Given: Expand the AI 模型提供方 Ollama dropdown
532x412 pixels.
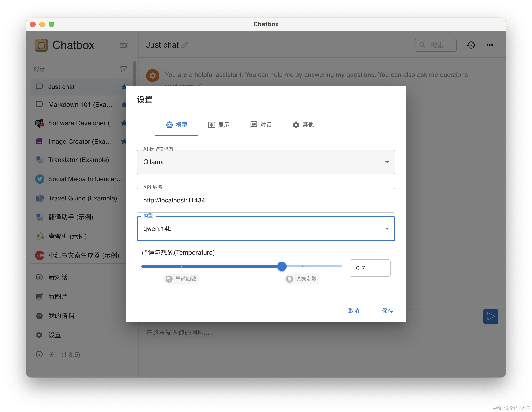Looking at the screenshot, I should (x=266, y=162).
